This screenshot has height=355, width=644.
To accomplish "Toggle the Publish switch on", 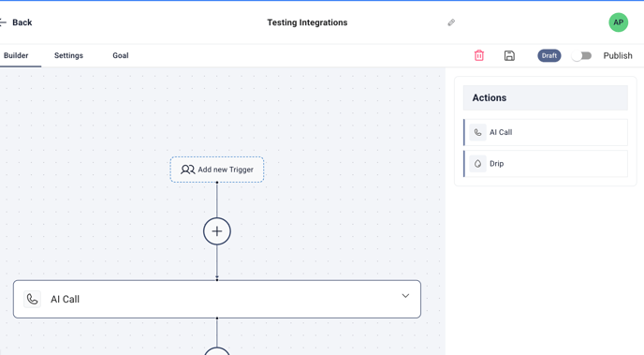I will pos(581,56).
